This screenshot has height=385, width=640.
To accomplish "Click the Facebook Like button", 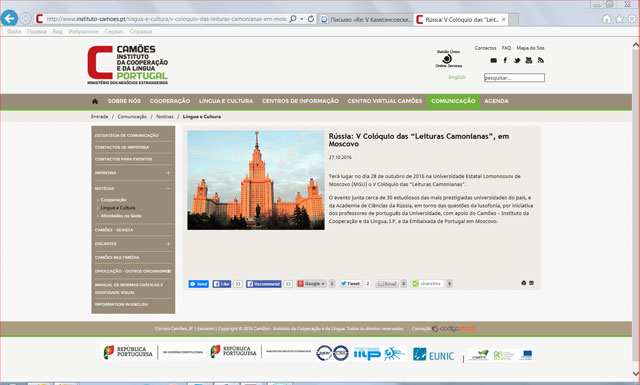I will pos(222,284).
